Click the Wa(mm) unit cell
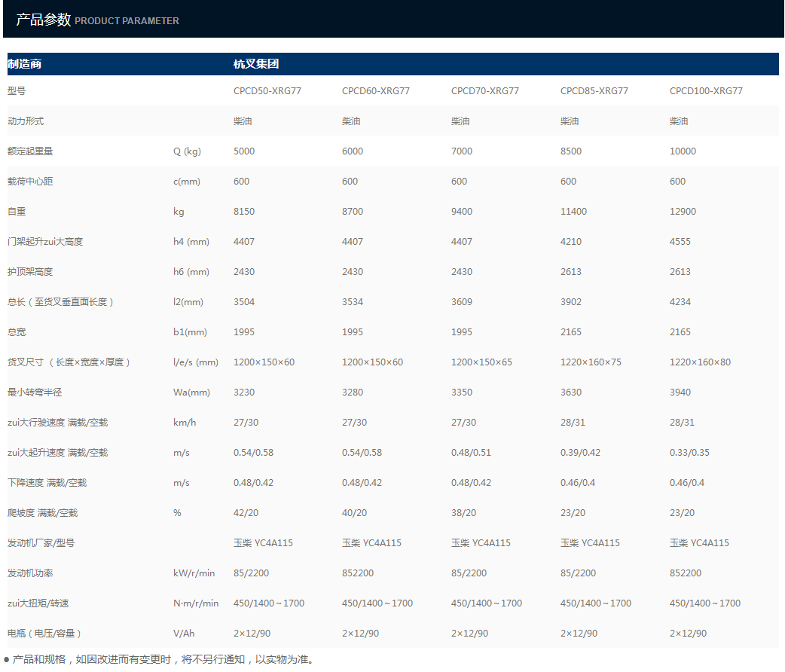The width and height of the screenshot is (785, 672). pos(192,393)
